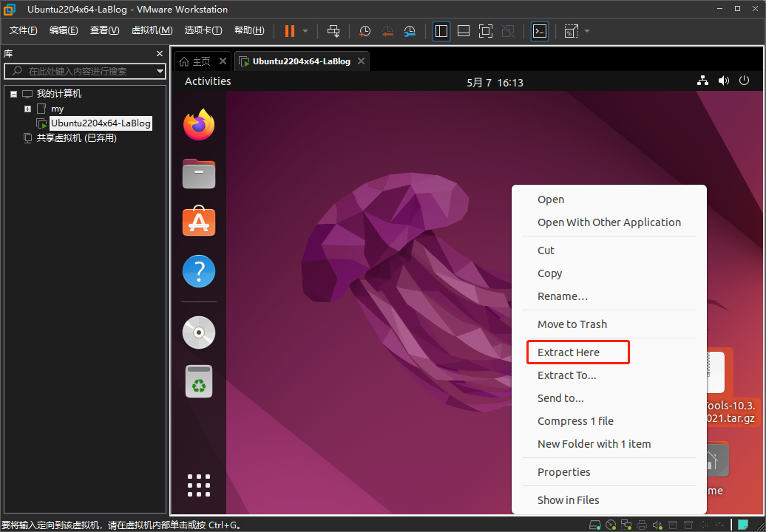Open the mounted disc icon in the dock
Viewport: 766px width, 532px height.
[199, 332]
